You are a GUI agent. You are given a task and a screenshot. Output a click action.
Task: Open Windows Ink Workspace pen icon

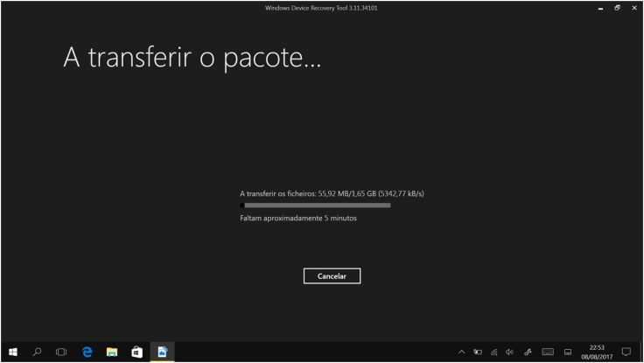click(527, 353)
